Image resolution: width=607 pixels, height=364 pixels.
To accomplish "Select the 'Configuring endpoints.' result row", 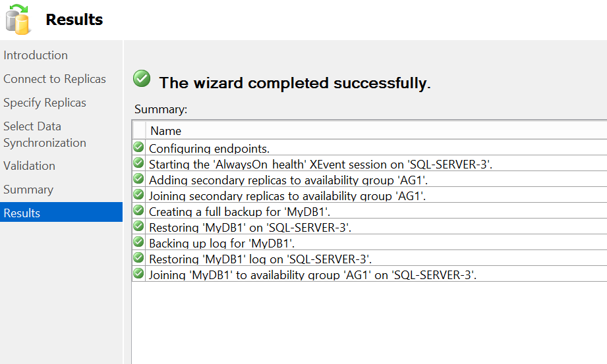I will coord(209,149).
